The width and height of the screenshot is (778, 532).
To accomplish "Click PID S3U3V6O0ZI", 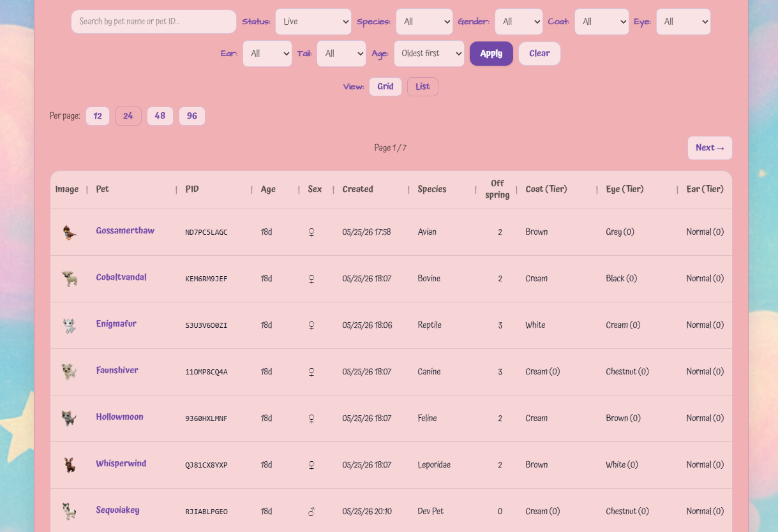I will pos(206,326).
